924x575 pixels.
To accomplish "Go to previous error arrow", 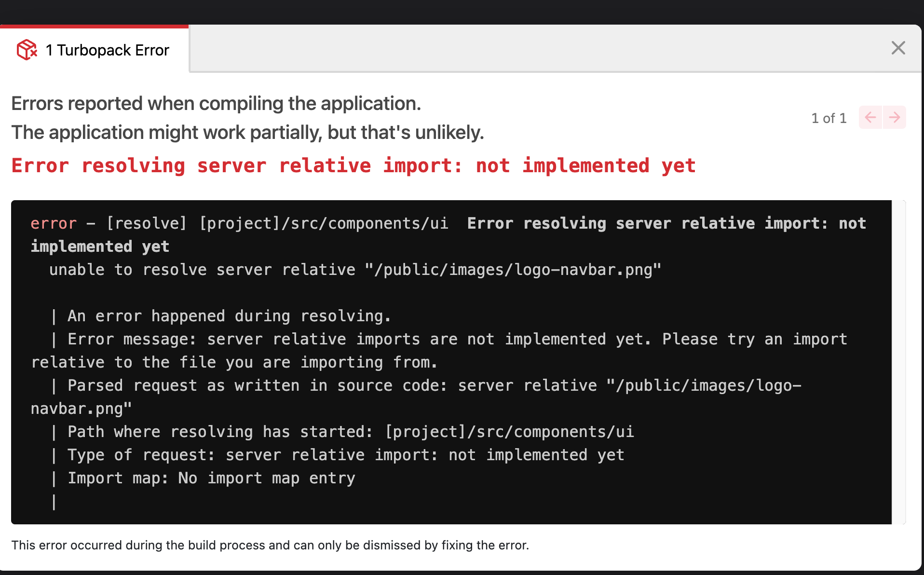I will pos(870,117).
